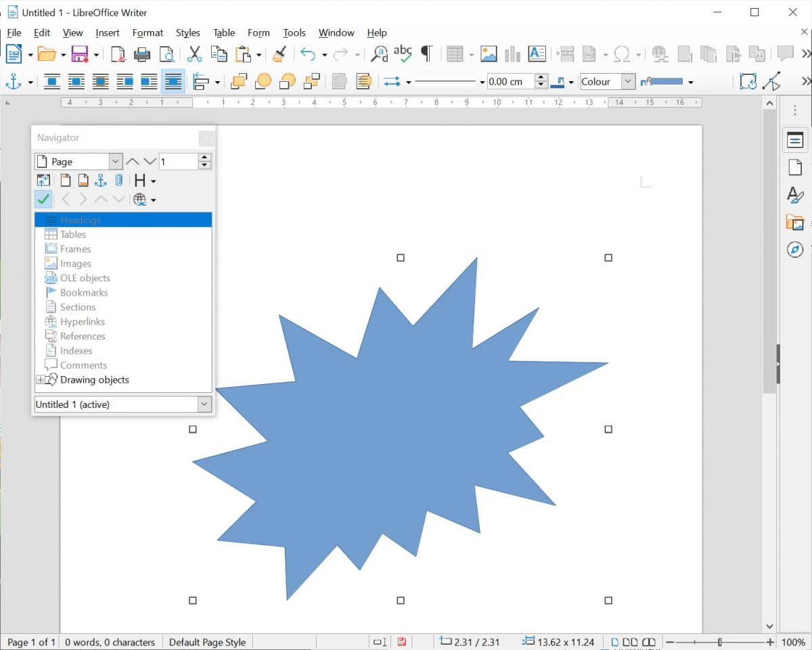Open the Page dropdown in the Navigator
The height and width of the screenshot is (650, 812).
tap(114, 161)
